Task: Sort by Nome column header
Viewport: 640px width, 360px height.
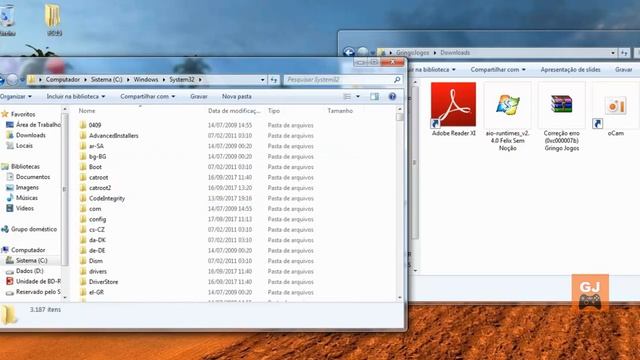Action: click(x=87, y=111)
